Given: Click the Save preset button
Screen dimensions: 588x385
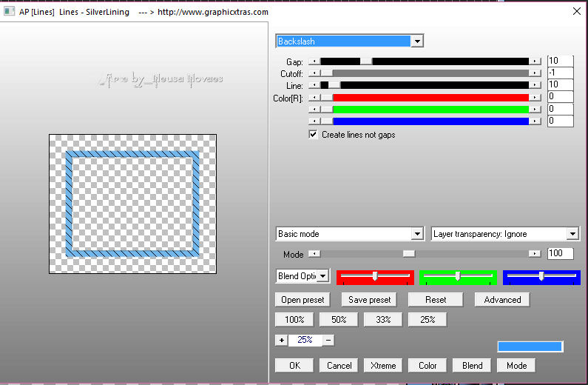Looking at the screenshot, I should click(369, 300).
